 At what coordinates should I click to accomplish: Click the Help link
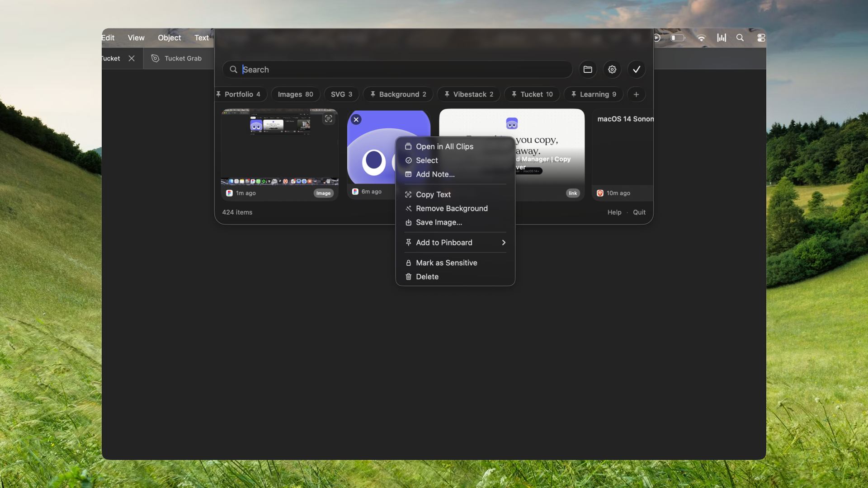614,212
